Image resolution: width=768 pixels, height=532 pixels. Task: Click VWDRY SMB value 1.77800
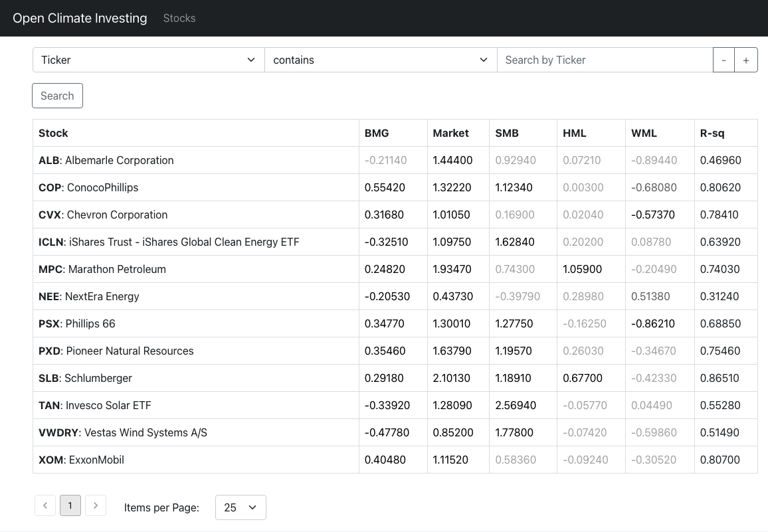pos(516,432)
